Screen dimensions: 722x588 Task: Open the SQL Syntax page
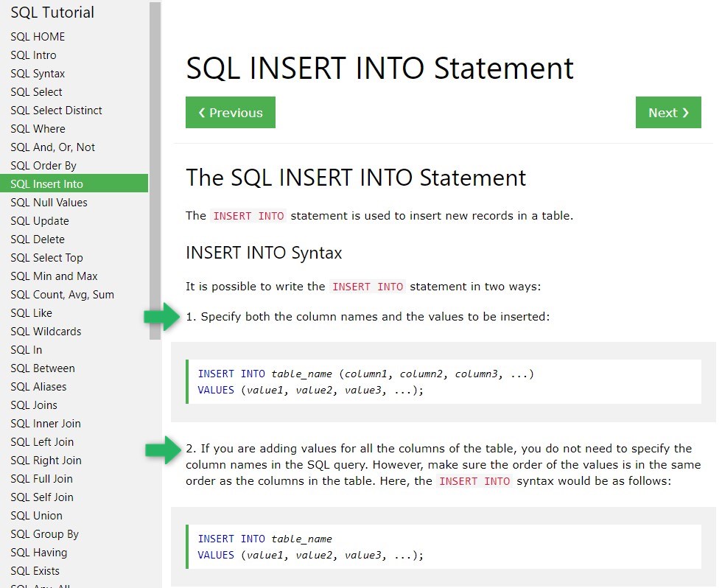point(38,73)
